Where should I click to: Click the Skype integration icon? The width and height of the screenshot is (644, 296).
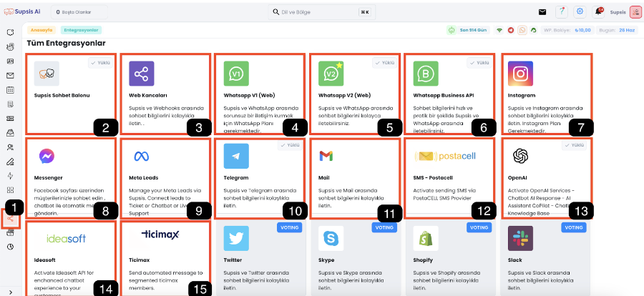coord(331,238)
